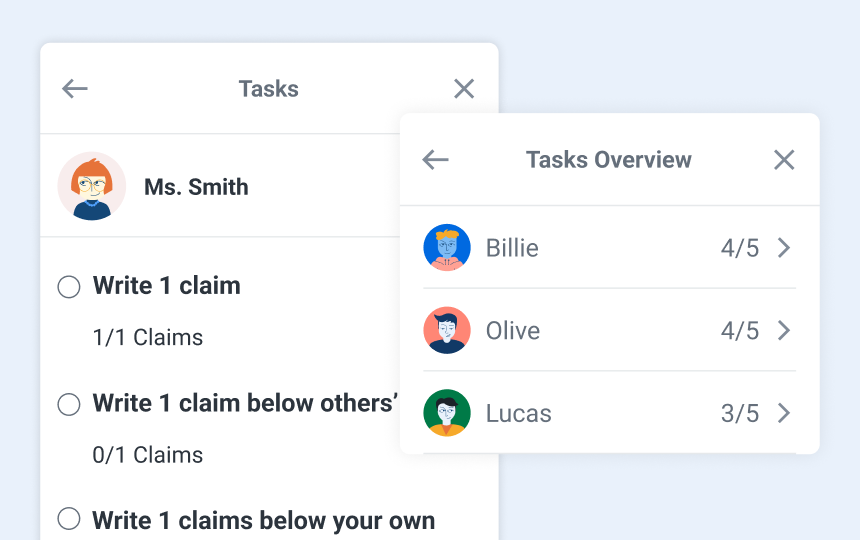Screen dimensions: 860x540
Task: Select Olive's avatar picture
Action: [x=447, y=330]
